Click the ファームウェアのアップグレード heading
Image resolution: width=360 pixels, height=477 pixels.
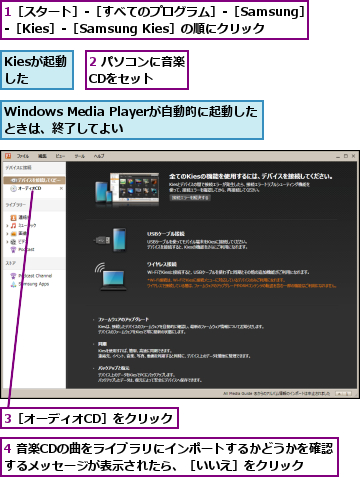click(x=123, y=319)
